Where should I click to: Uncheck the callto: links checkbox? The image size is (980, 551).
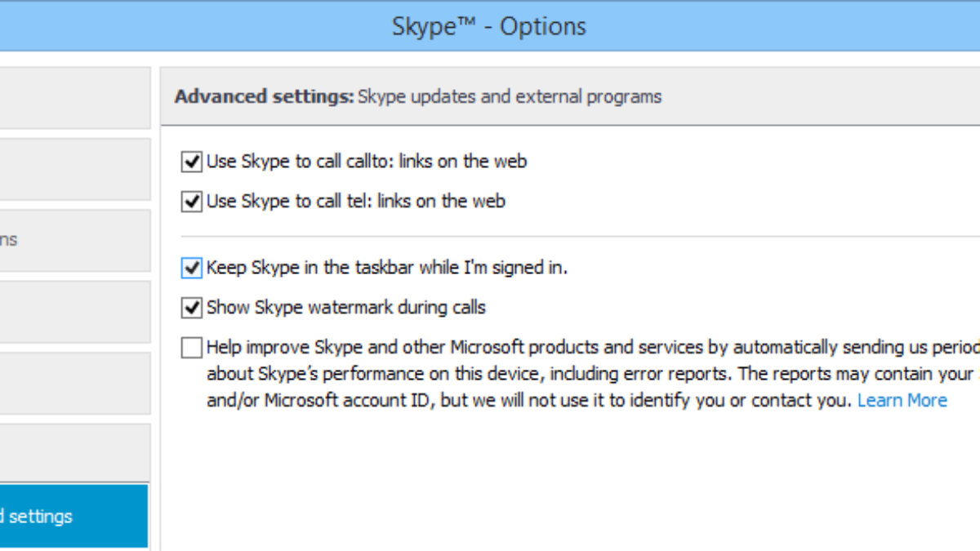click(192, 162)
